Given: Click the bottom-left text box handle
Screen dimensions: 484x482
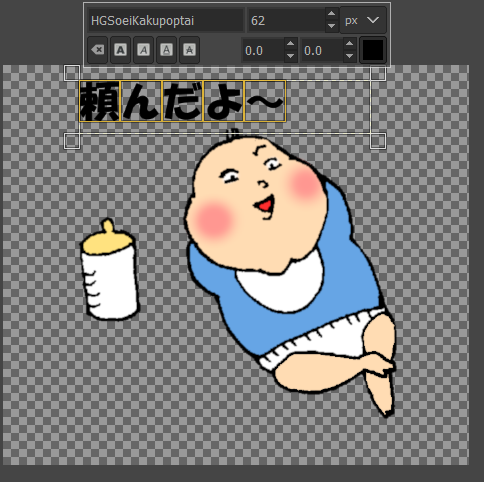Looking at the screenshot, I should (x=72, y=141).
